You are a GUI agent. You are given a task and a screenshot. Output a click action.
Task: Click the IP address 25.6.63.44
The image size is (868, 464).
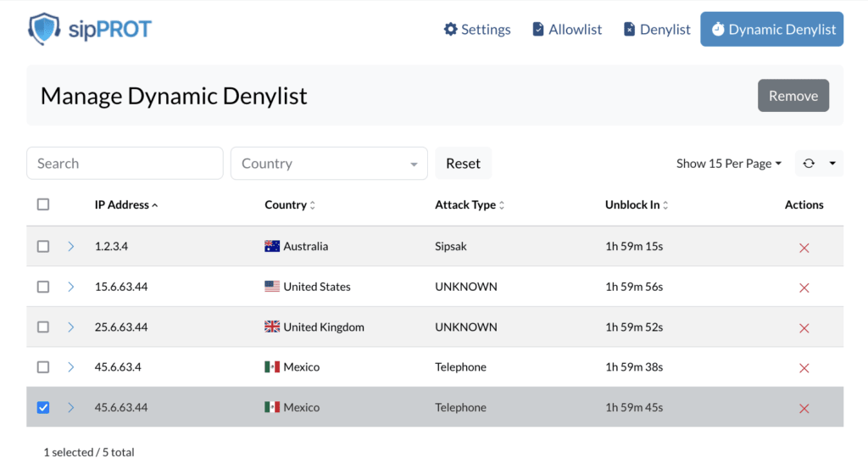point(121,327)
